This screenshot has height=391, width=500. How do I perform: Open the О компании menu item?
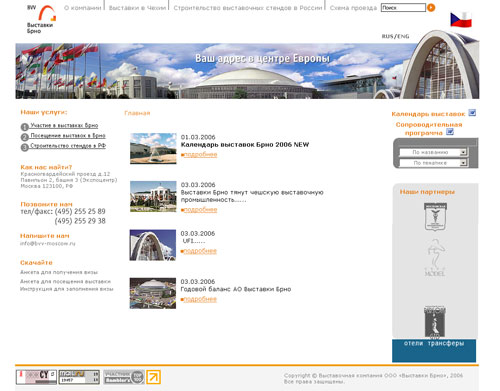coord(82,8)
